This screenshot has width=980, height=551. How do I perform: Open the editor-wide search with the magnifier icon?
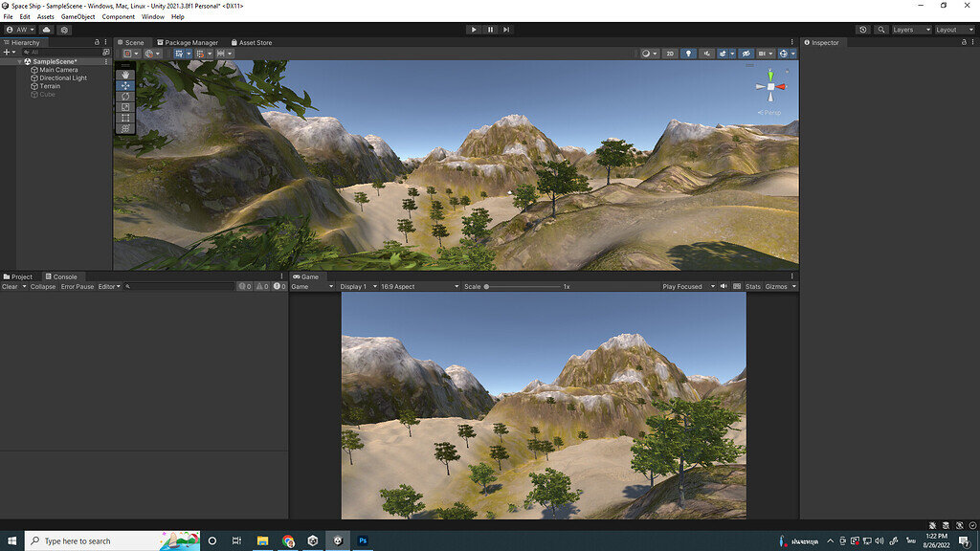(881, 30)
